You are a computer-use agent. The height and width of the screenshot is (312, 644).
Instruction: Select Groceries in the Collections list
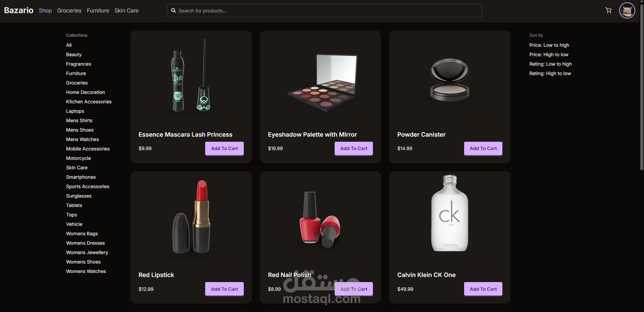coord(77,83)
